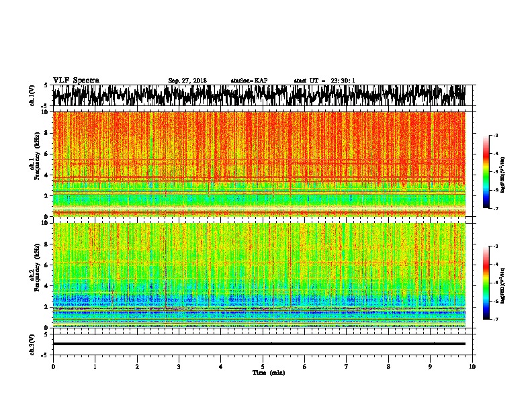Click time axis tick label "4"
Screen dimensions: 532x411
pyautogui.click(x=220, y=367)
